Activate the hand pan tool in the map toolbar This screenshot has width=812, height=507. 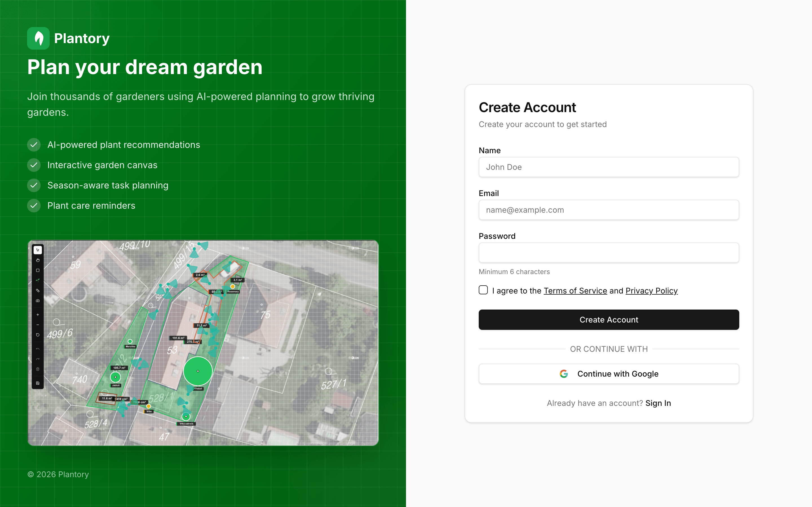pos(37,261)
